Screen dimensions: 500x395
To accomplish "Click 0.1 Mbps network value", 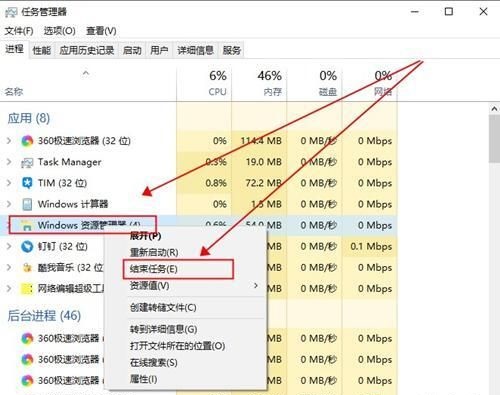I will pyautogui.click(x=371, y=247).
